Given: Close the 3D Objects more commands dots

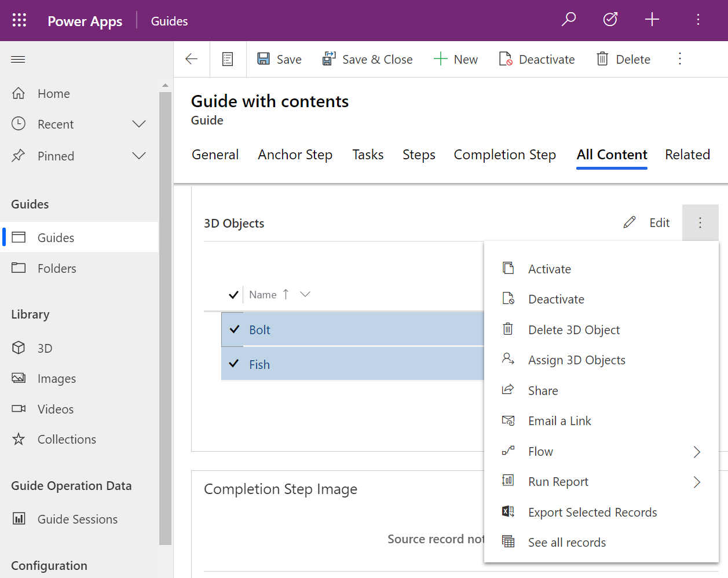Looking at the screenshot, I should (x=700, y=222).
